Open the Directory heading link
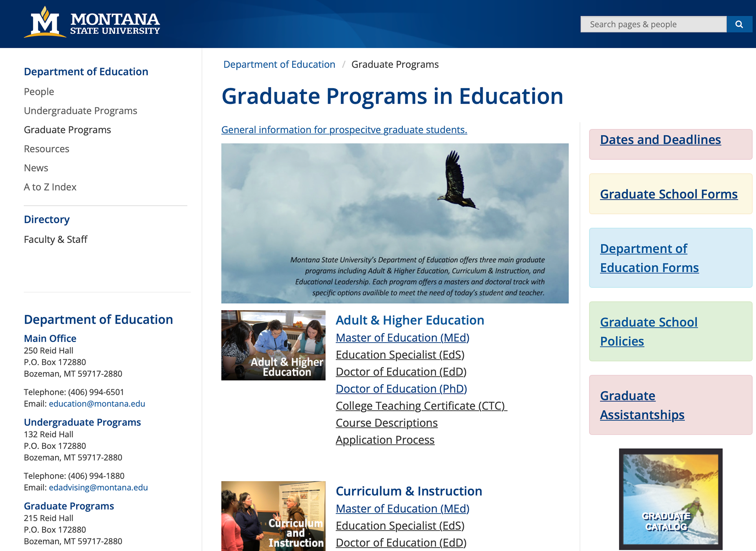 tap(46, 219)
